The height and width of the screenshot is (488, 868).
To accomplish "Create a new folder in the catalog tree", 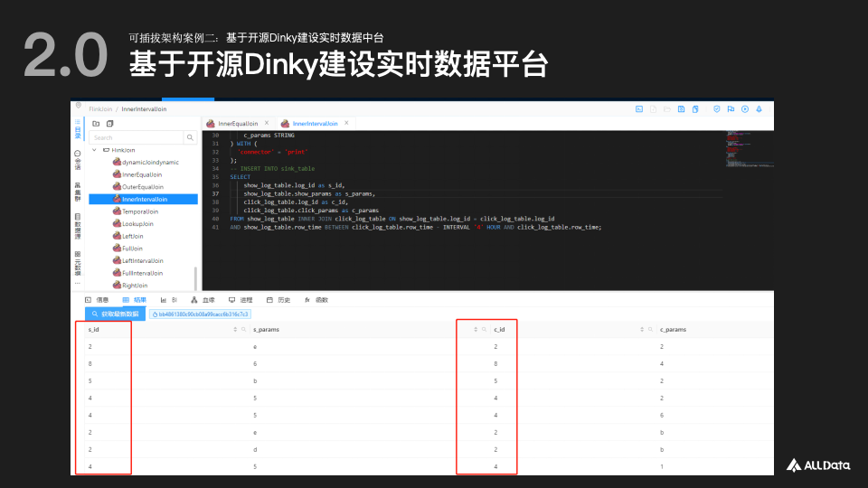I will pos(96,124).
